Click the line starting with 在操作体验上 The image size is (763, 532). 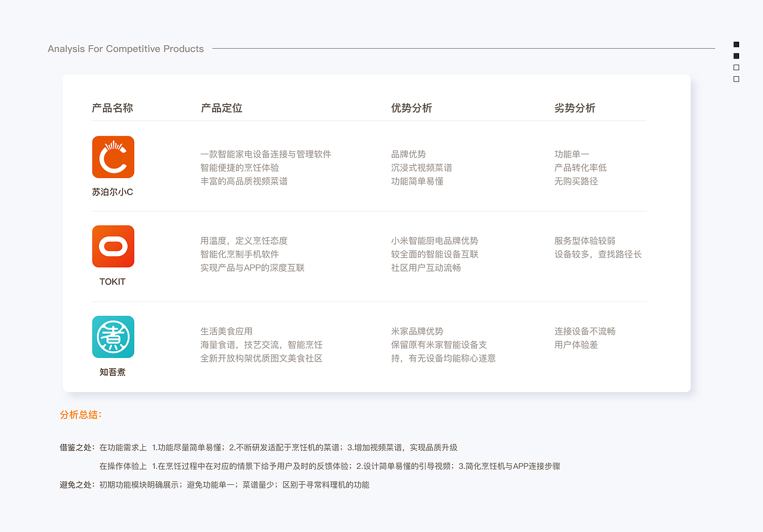pos(330,466)
